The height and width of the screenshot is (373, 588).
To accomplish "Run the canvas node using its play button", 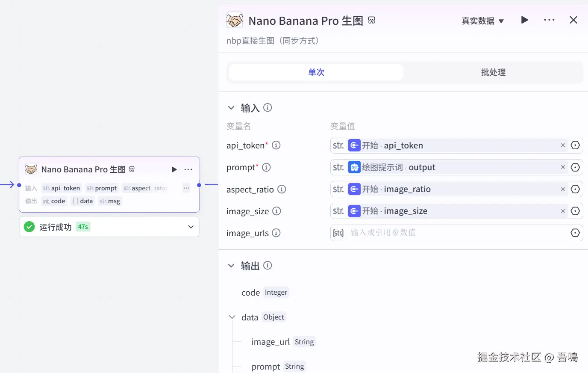I will point(174,169).
